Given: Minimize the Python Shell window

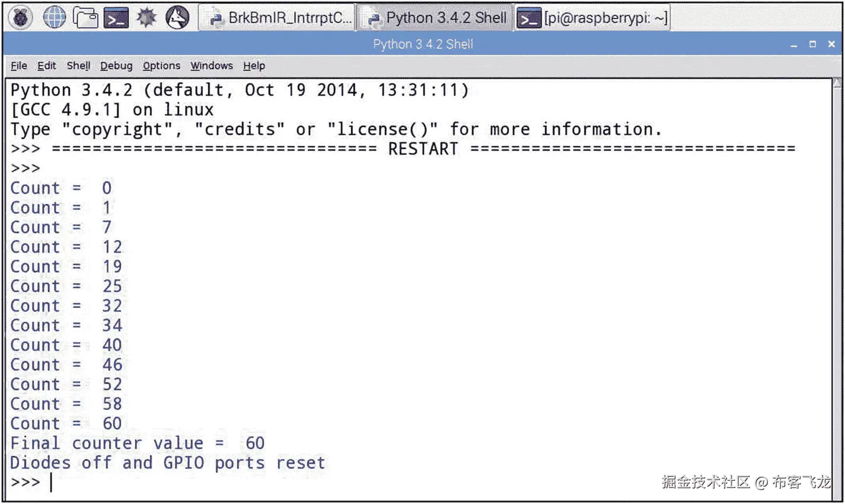Looking at the screenshot, I should (x=794, y=44).
